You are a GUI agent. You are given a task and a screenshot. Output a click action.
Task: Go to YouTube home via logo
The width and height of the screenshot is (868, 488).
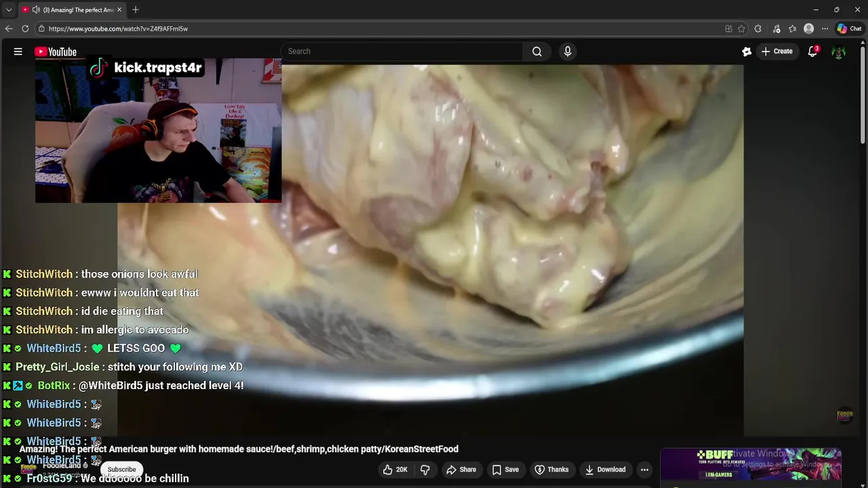56,52
